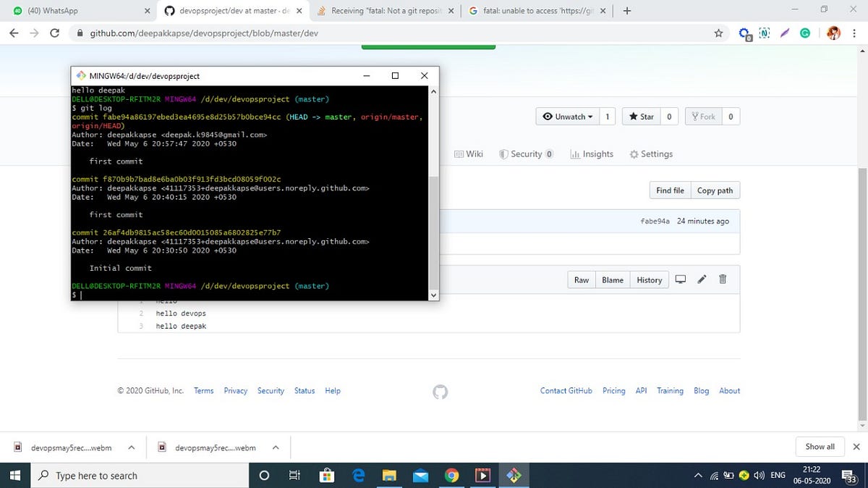Toggle the bookmark star in the address bar
Screen dimensions: 868x488
tap(717, 33)
